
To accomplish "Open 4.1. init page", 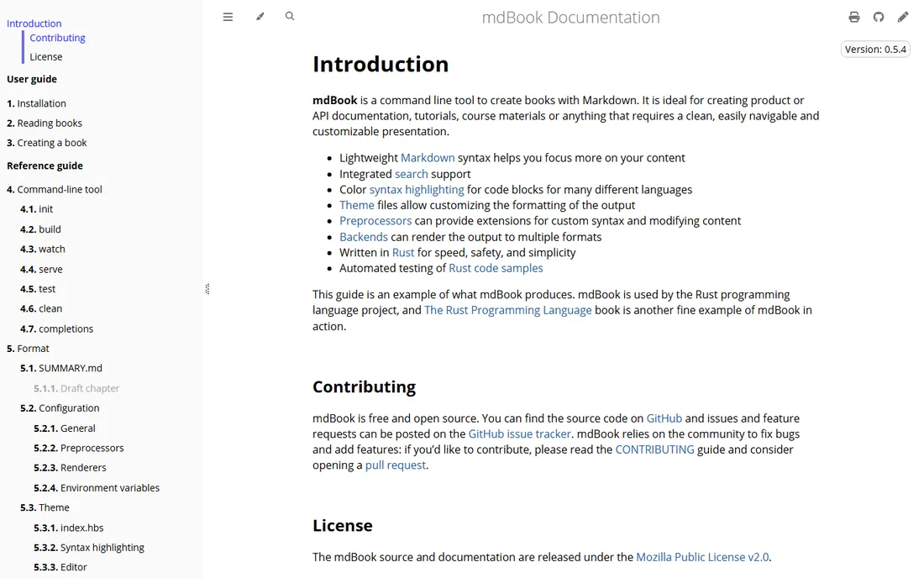I will point(36,209).
